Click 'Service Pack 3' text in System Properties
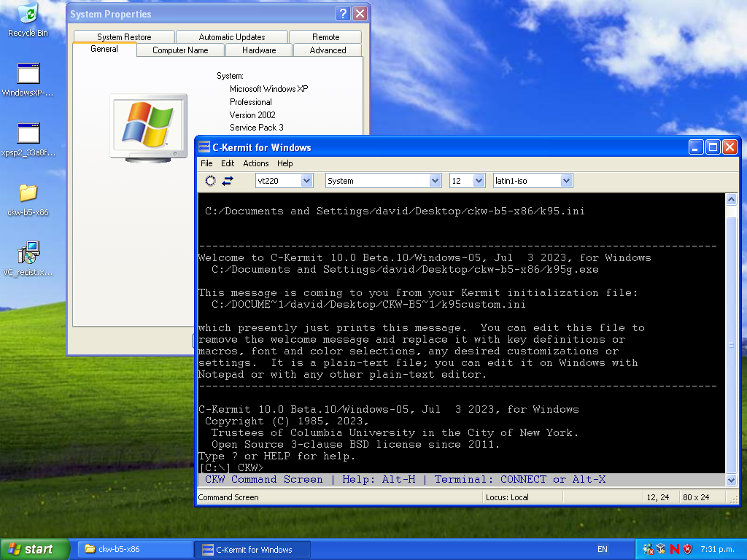The width and height of the screenshot is (747, 560). click(256, 127)
